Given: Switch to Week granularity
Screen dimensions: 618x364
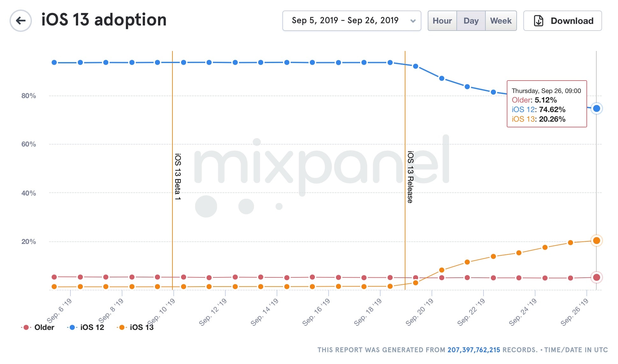Looking at the screenshot, I should (x=501, y=21).
